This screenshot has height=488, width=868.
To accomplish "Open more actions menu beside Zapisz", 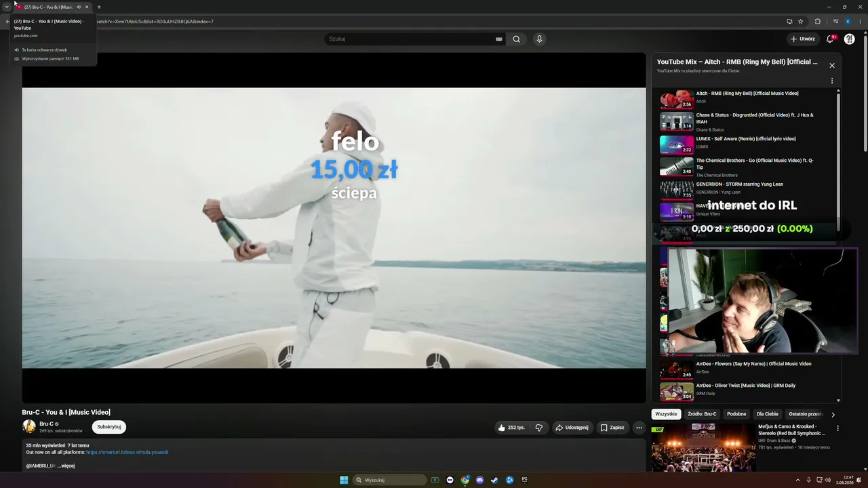I will (x=639, y=428).
